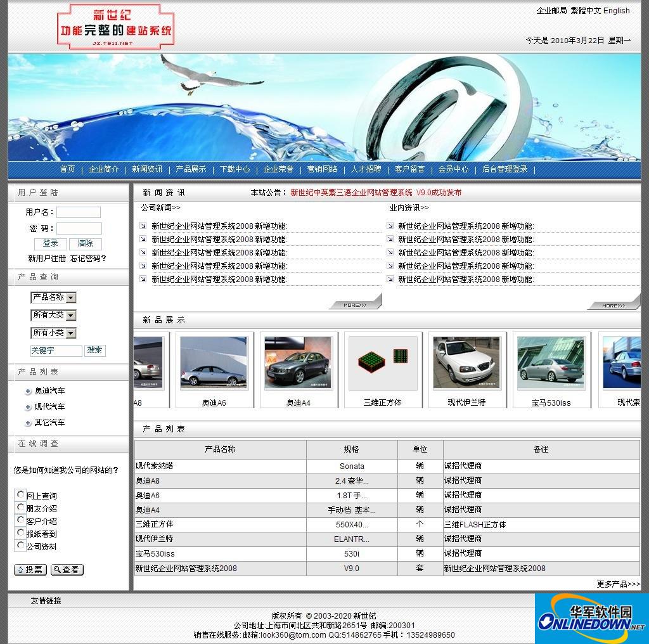649x644 pixels.
Task: Open the 奥迪A6 product thumbnail
Action: 214,363
